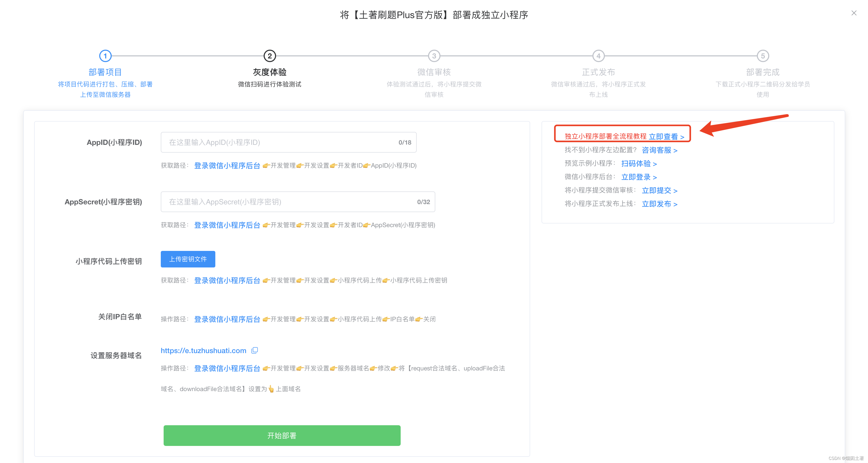The width and height of the screenshot is (868, 463).
Task: Focus the AppSecret(小程序密钥) input field
Action: pyautogui.click(x=298, y=202)
